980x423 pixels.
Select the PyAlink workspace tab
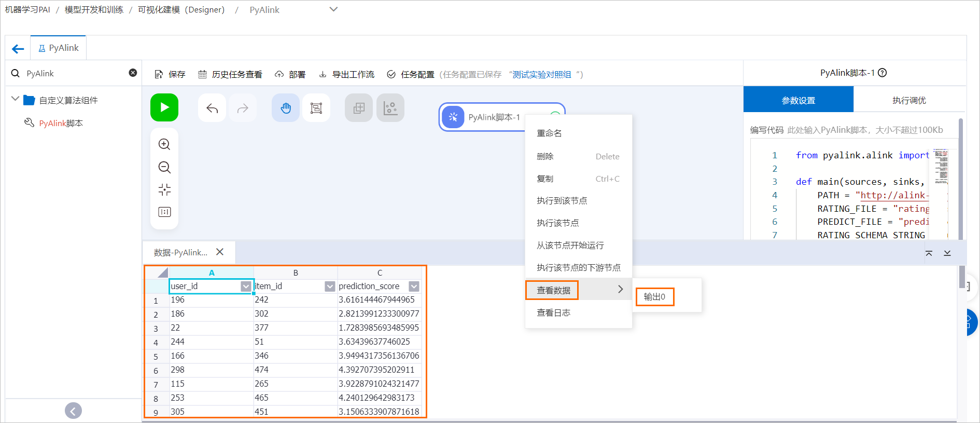[x=58, y=48]
